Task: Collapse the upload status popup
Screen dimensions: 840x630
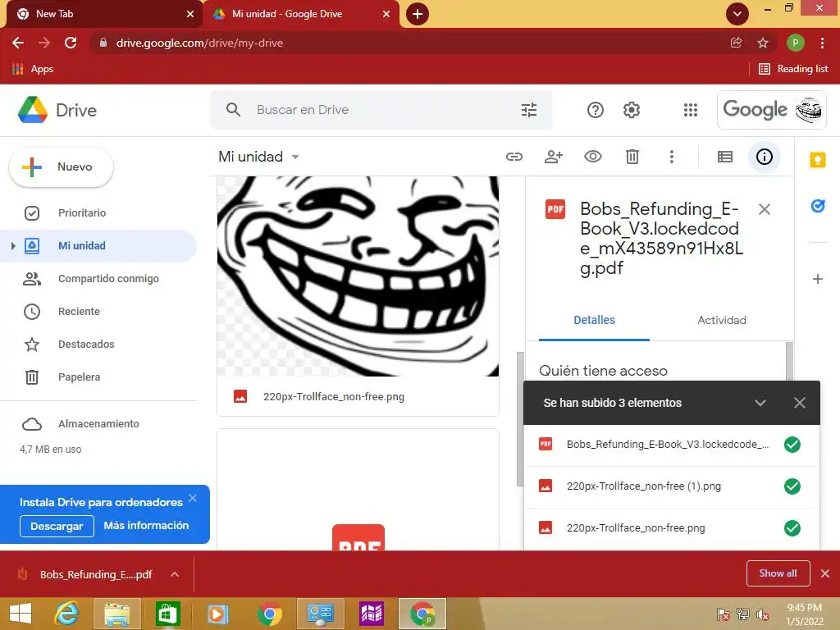Action: 760,403
